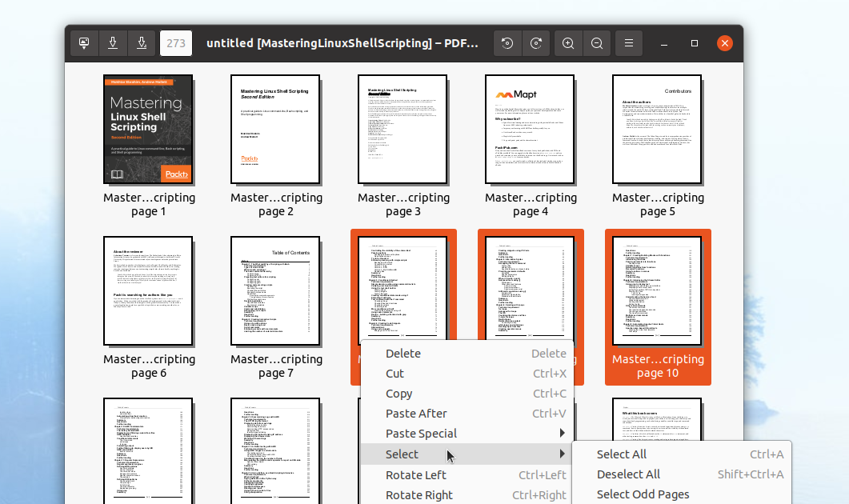Minimize the PDF Arranger window
This screenshot has height=504, width=849.
pyautogui.click(x=664, y=43)
